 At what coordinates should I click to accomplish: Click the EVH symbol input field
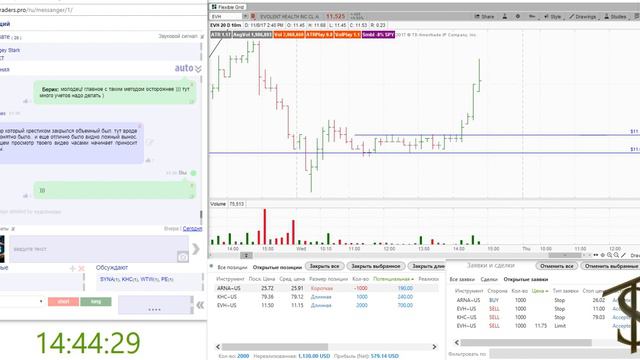coord(226,16)
